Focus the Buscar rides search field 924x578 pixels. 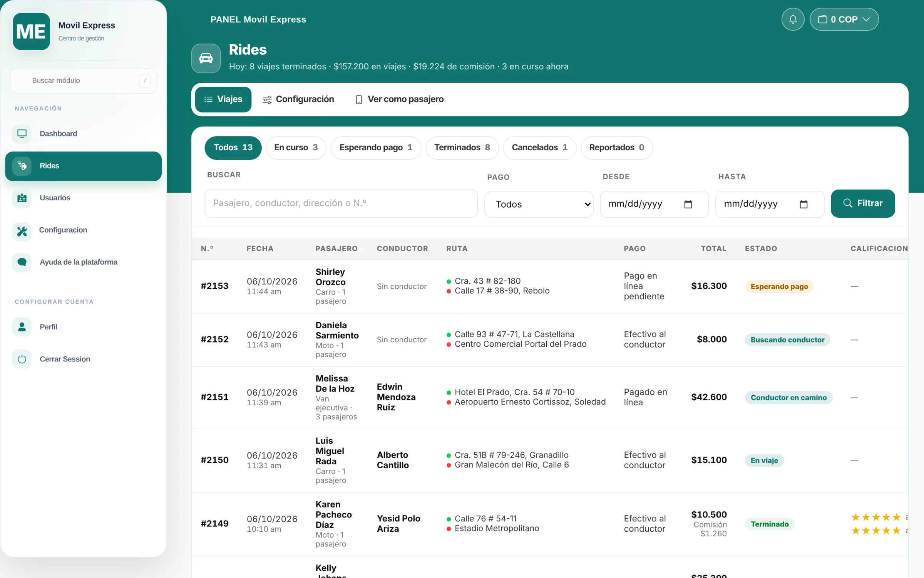341,203
